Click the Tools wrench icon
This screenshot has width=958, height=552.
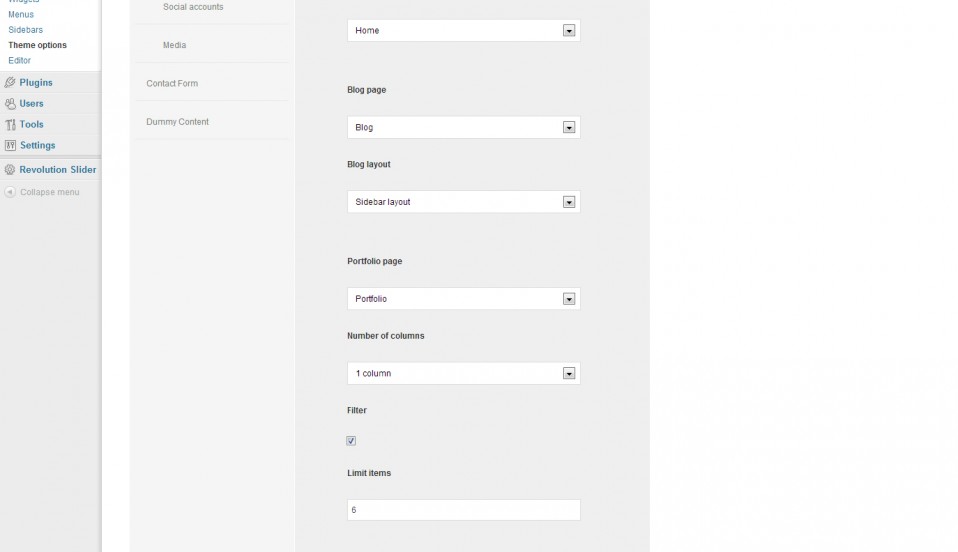click(10, 125)
